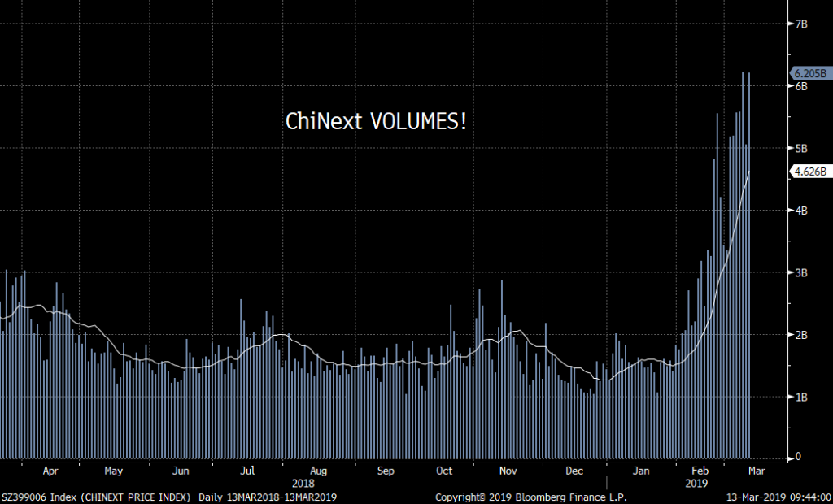The height and width of the screenshot is (504, 833).
Task: Click the 6B y-axis label
Action: [x=801, y=86]
